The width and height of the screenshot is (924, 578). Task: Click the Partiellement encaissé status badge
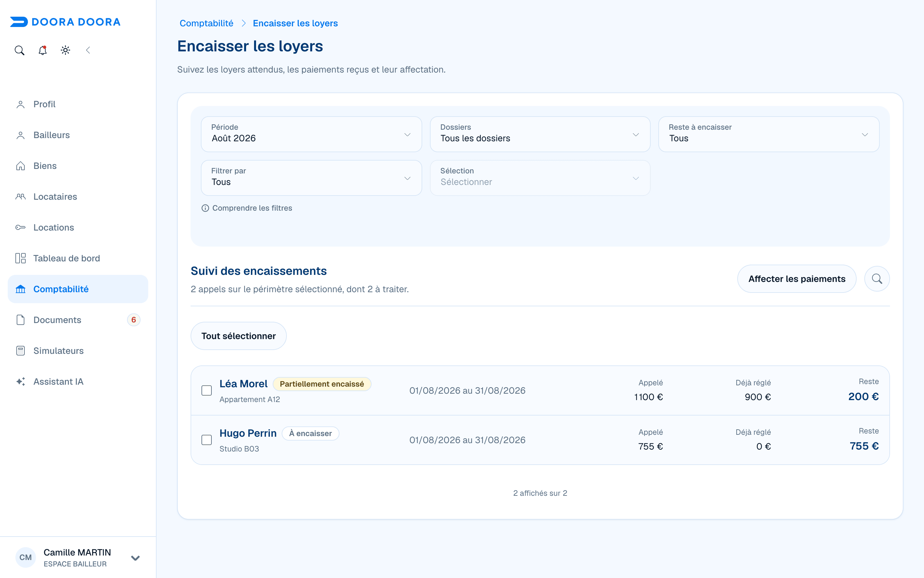point(322,384)
